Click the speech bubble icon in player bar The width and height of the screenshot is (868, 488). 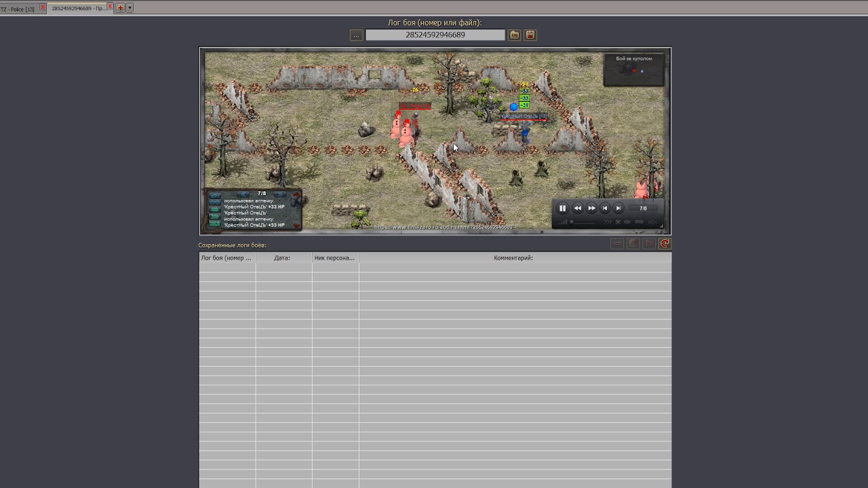click(639, 222)
